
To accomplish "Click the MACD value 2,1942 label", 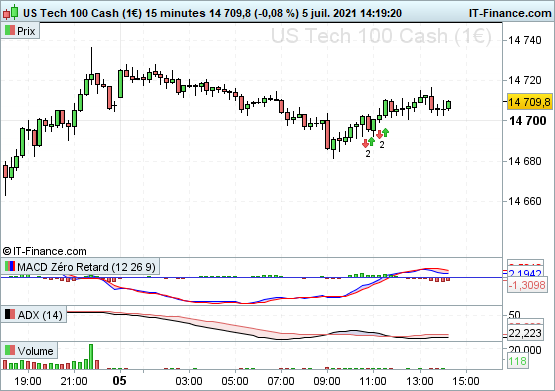I will [x=525, y=273].
